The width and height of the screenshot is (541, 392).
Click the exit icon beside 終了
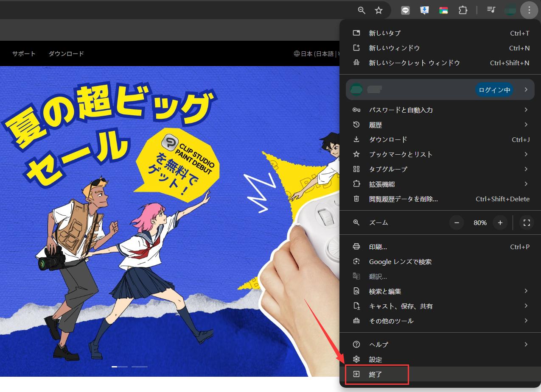356,374
